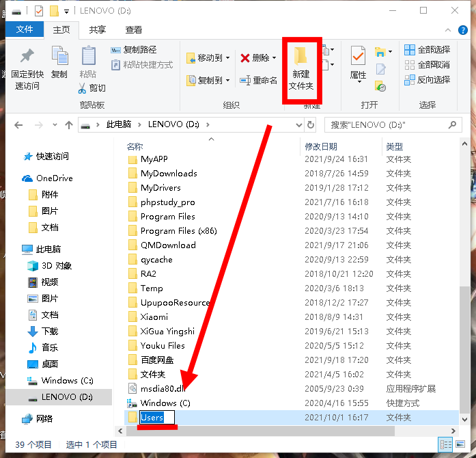
Task: Click the Properties (属性) checkmark icon
Action: tap(359, 55)
